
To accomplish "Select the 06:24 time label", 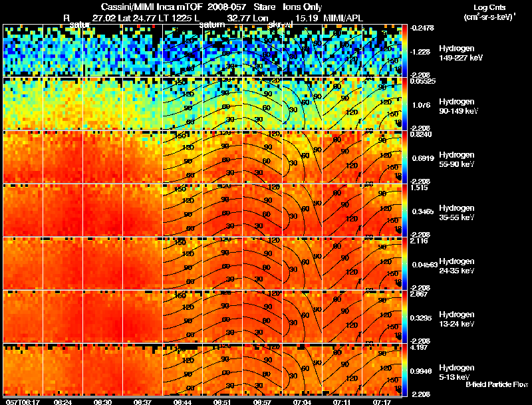I will tap(63, 402).
